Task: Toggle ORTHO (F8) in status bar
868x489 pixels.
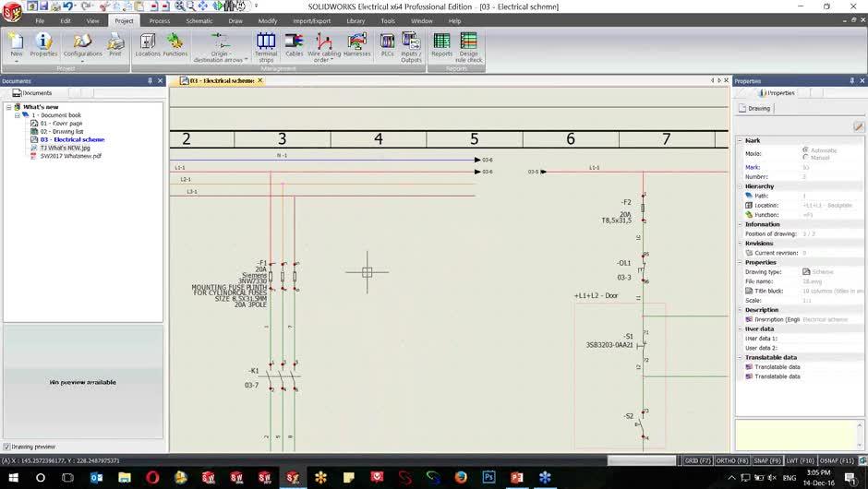Action: [732, 459]
